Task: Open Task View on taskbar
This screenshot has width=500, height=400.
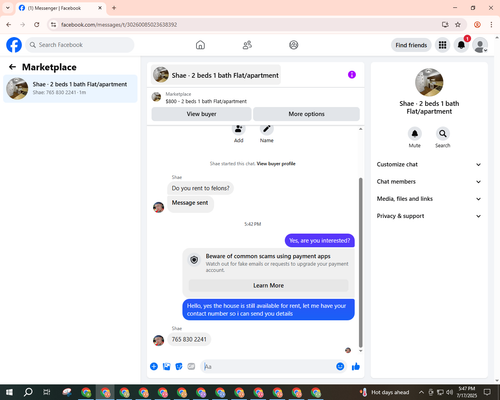Action: 47,392
